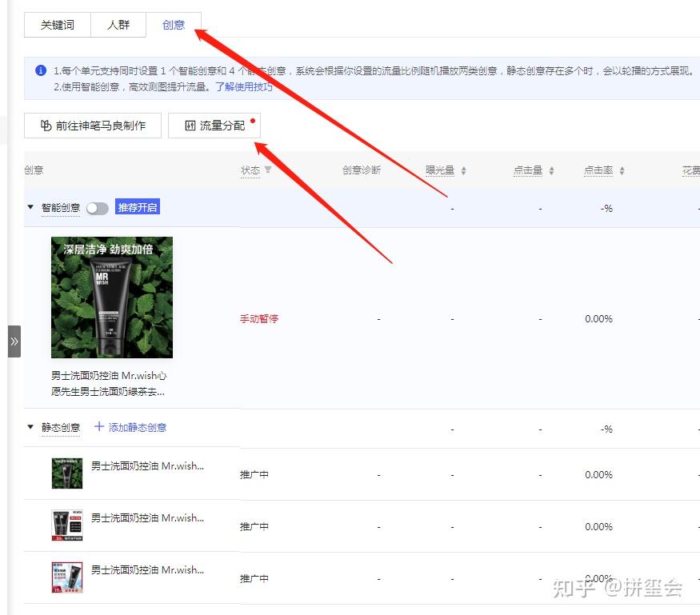
Task: Click the 推荐开启 badge
Action: pyautogui.click(x=138, y=206)
